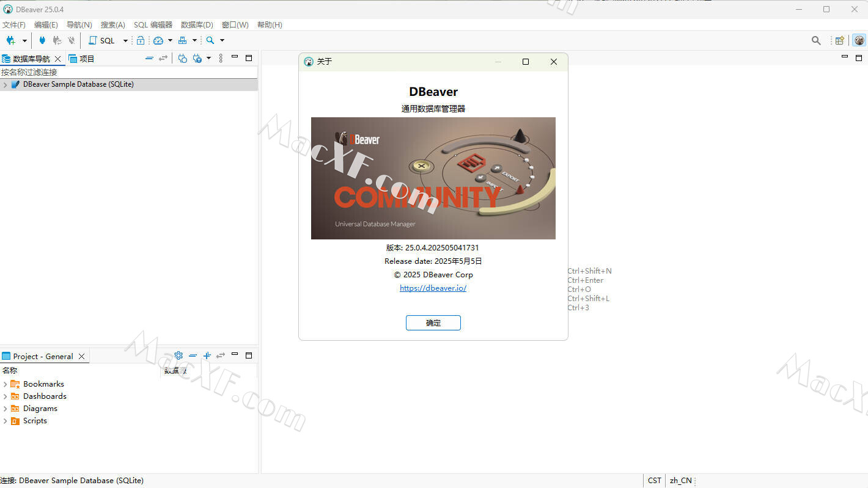
Task: Click the Project panel settings gear icon
Action: pos(178,355)
